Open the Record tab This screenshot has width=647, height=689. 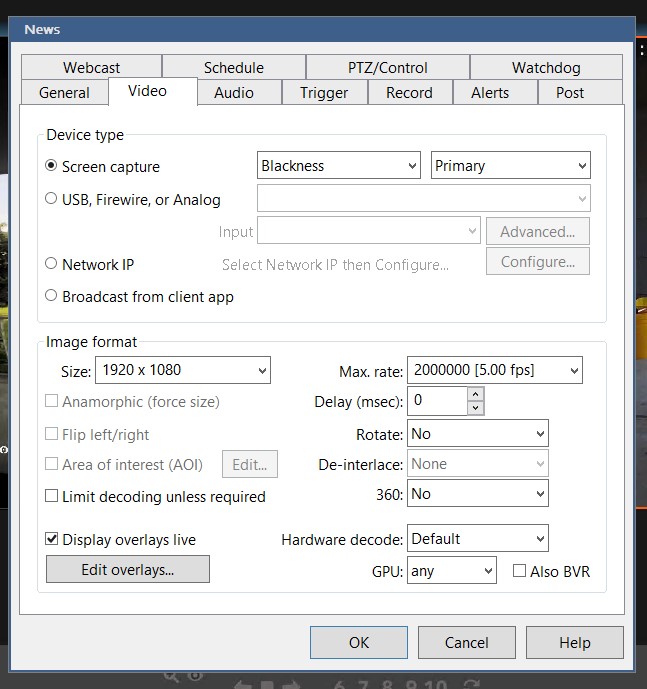click(x=410, y=93)
